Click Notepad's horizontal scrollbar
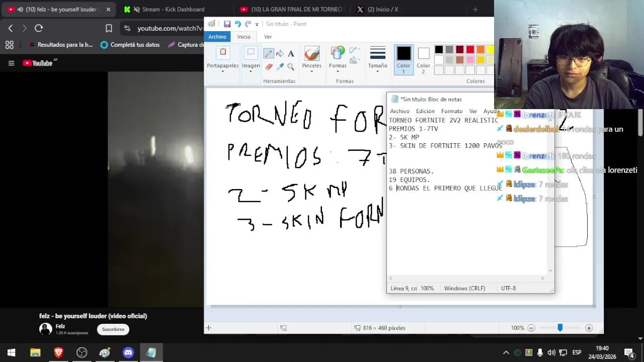This screenshot has width=644, height=362. (466, 278)
